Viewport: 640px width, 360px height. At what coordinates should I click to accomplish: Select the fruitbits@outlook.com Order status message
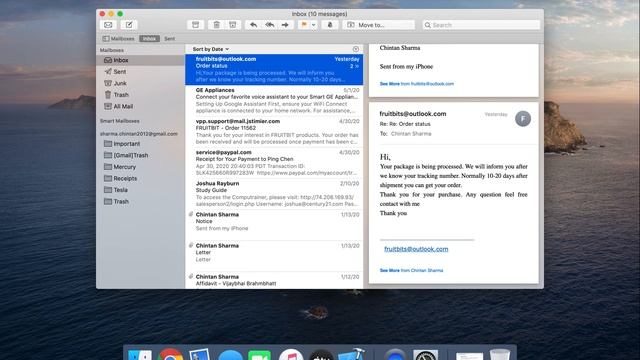tap(274, 69)
